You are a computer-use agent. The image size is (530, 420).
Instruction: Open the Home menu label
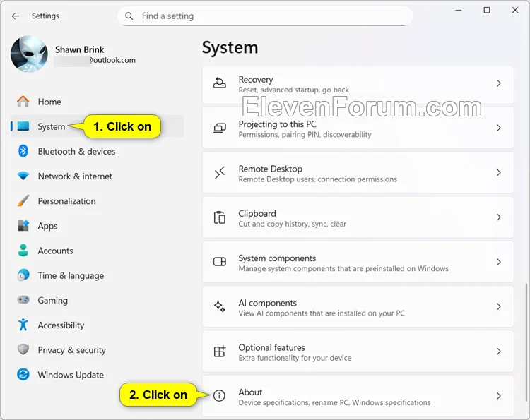[x=49, y=102]
